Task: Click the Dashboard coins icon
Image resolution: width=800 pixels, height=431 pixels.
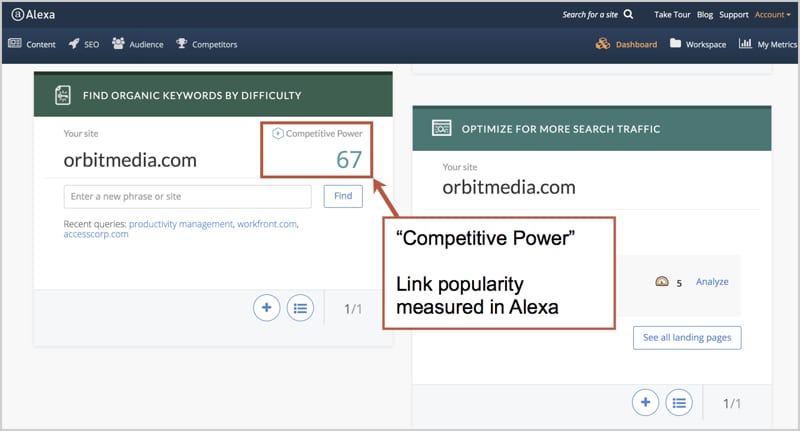Action: click(x=603, y=44)
